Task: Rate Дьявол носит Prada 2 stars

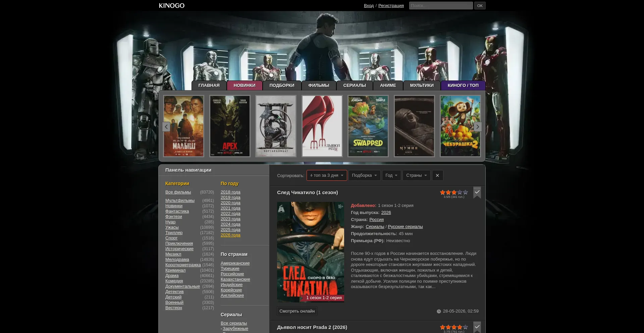Action: pos(454,327)
